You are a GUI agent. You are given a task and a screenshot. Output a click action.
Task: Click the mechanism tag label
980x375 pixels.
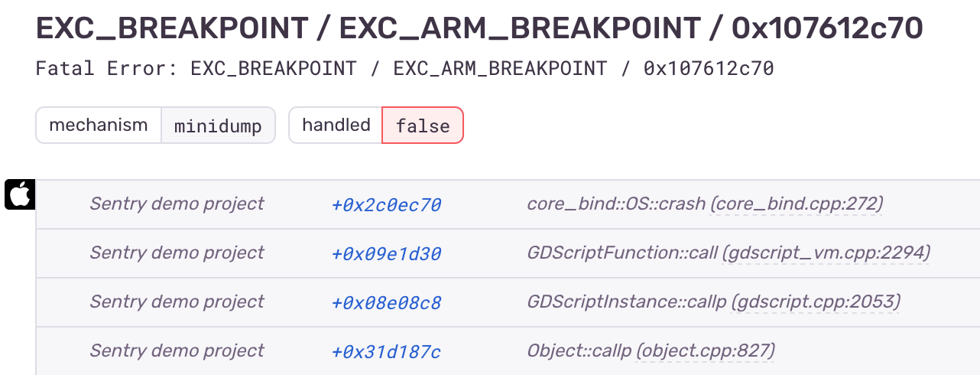(99, 126)
